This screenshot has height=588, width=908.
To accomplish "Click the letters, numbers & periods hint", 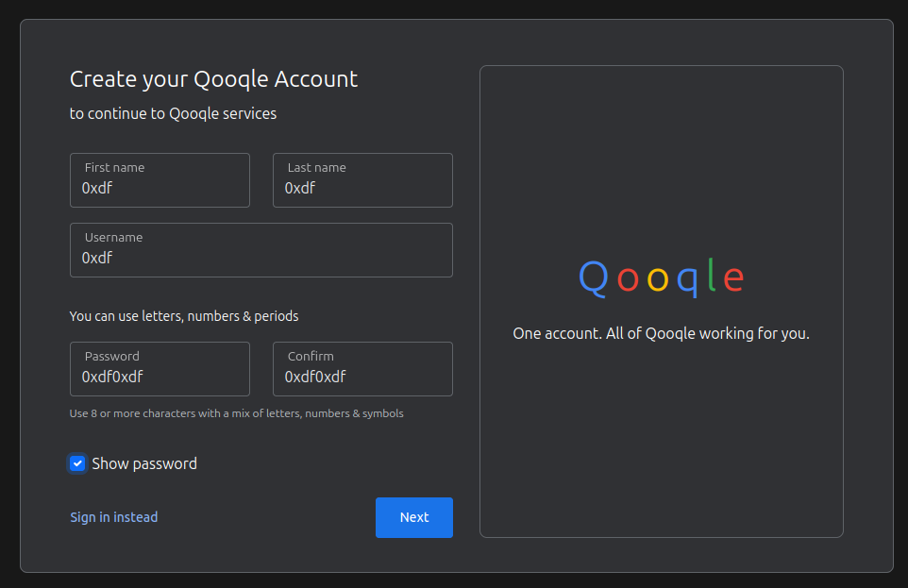I will tap(184, 316).
